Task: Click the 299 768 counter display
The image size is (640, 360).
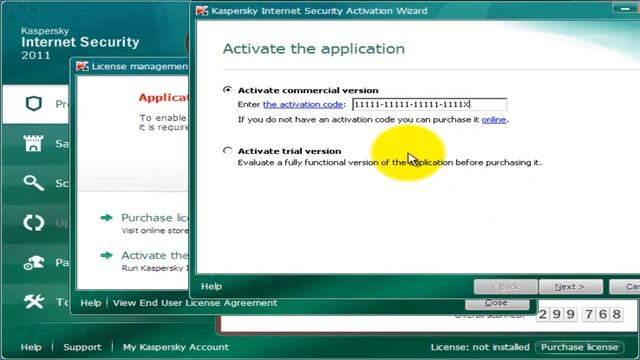Action: pyautogui.click(x=580, y=314)
